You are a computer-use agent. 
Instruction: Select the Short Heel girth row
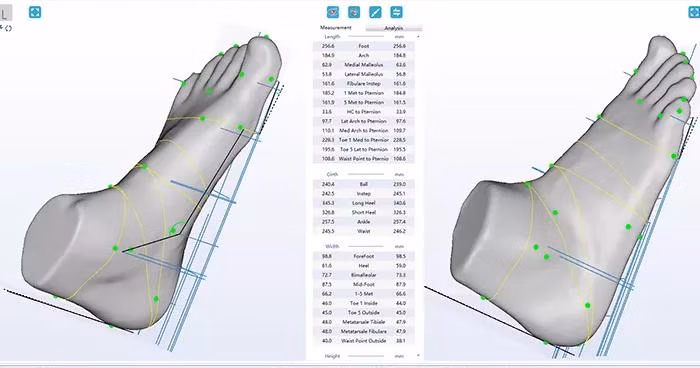pyautogui.click(x=363, y=212)
